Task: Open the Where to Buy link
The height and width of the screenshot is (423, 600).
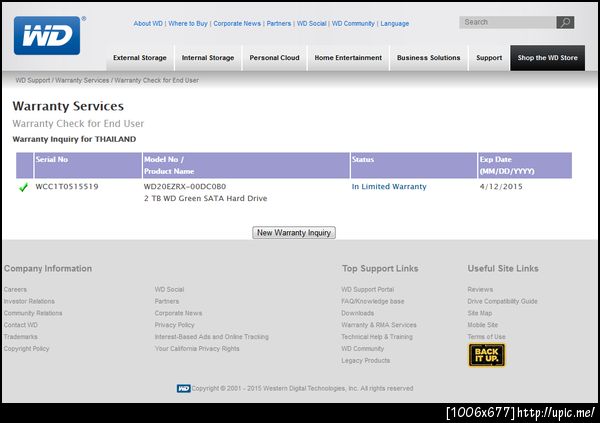Action: 188,24
